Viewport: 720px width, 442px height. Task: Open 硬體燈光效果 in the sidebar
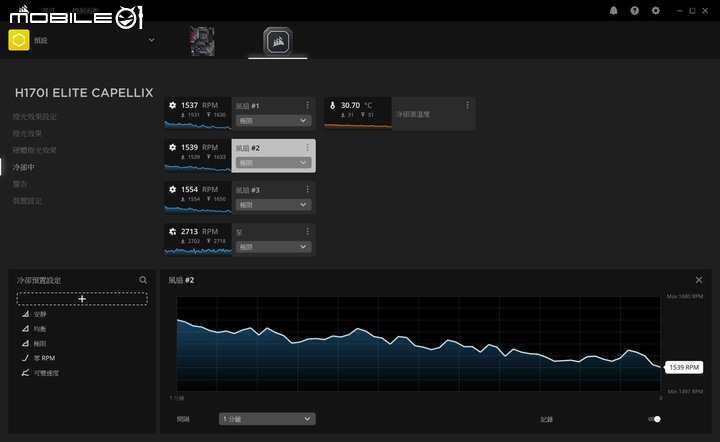pos(35,150)
